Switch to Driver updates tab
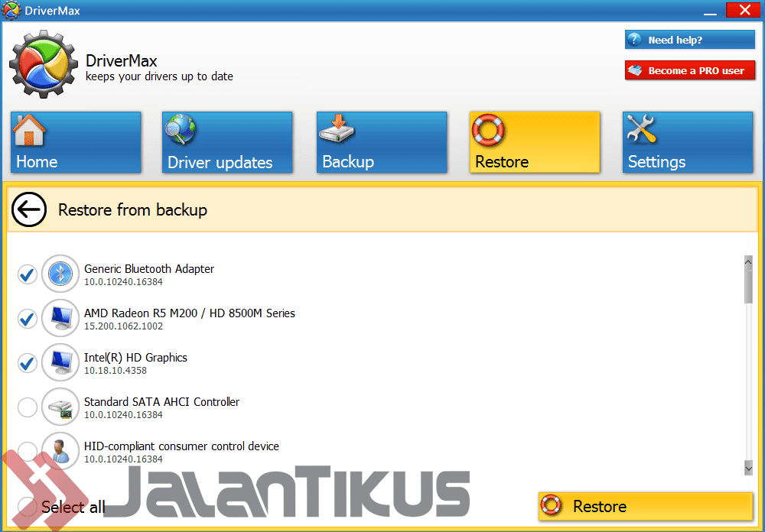The image size is (765, 532). 227,142
